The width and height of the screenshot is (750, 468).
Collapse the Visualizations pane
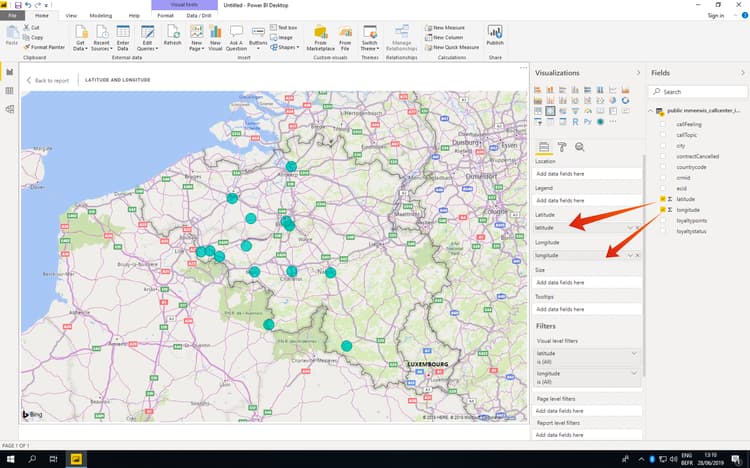coord(638,73)
